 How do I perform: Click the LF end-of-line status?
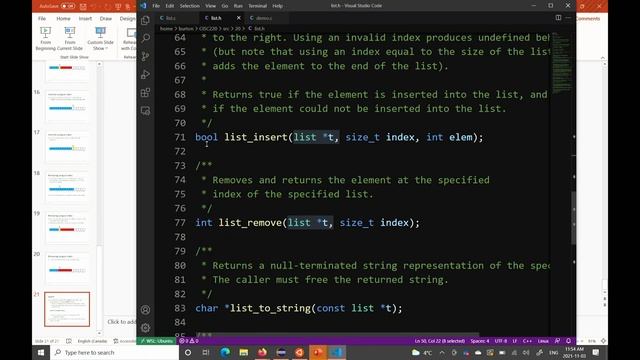click(515, 341)
